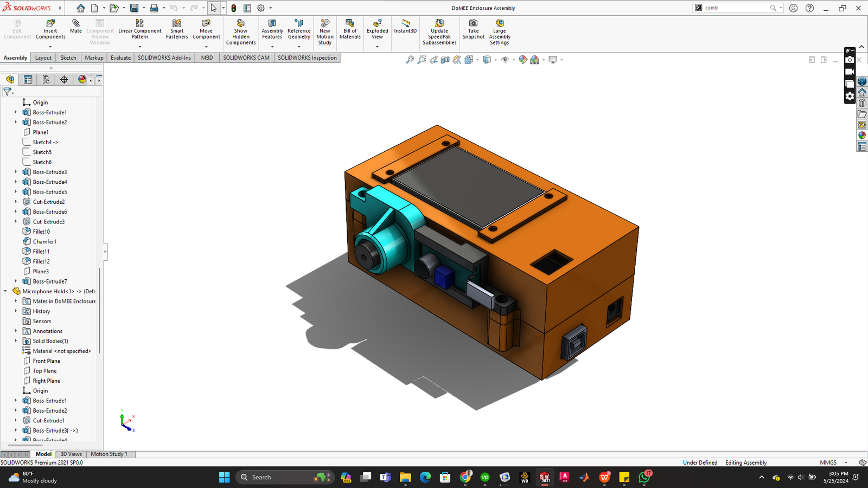Open the Section View tool

pyautogui.click(x=445, y=60)
